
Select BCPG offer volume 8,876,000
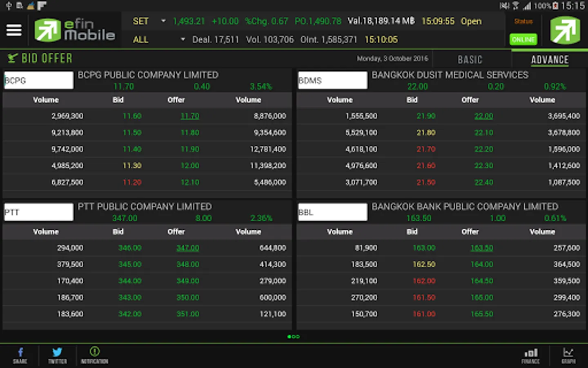(269, 116)
